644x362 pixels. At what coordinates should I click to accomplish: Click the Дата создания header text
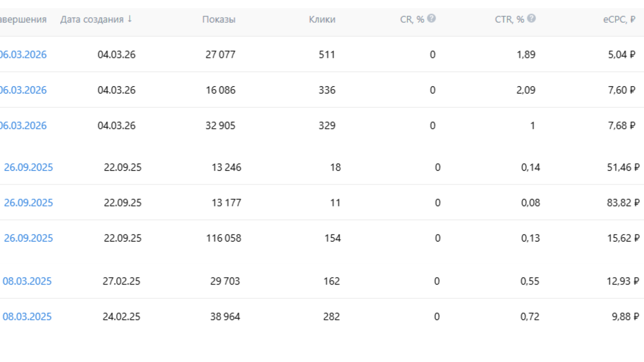(92, 20)
